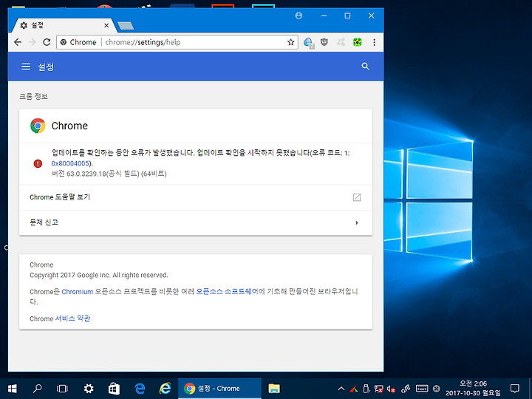Bookmark this page with the star icon
The image size is (532, 399).
coord(291,42)
